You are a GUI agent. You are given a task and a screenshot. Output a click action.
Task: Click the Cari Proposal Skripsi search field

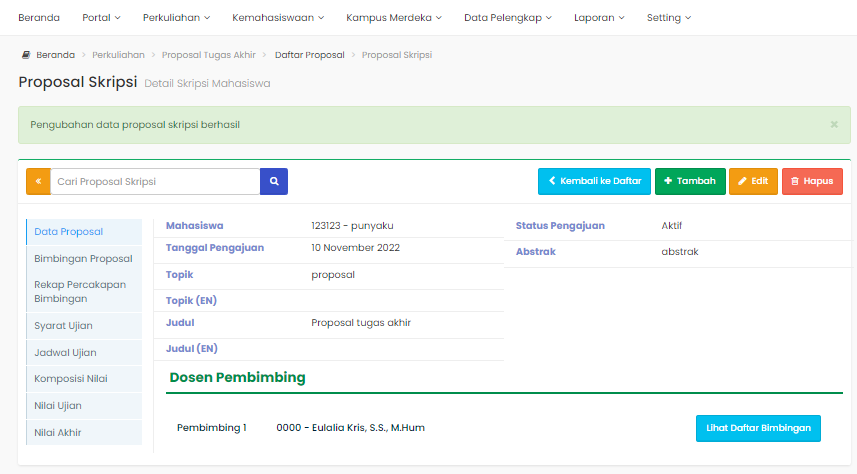click(x=155, y=181)
